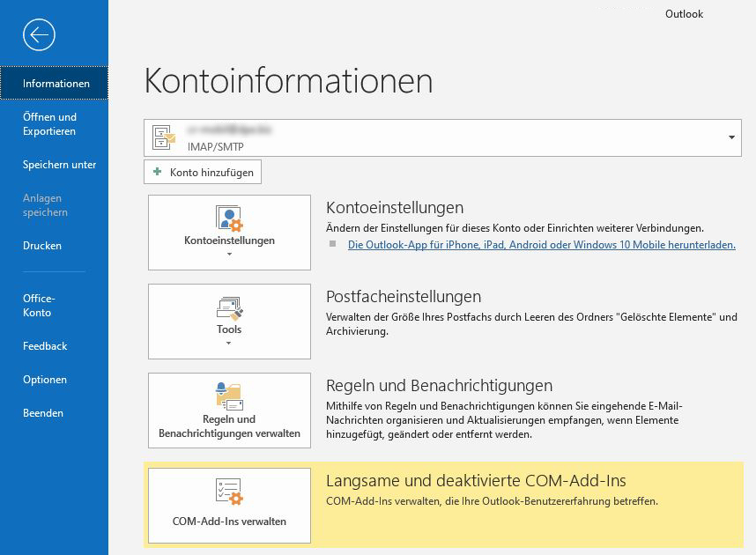Expand the Tools button dropdown arrow
This screenshot has height=555, width=756.
coord(229,344)
